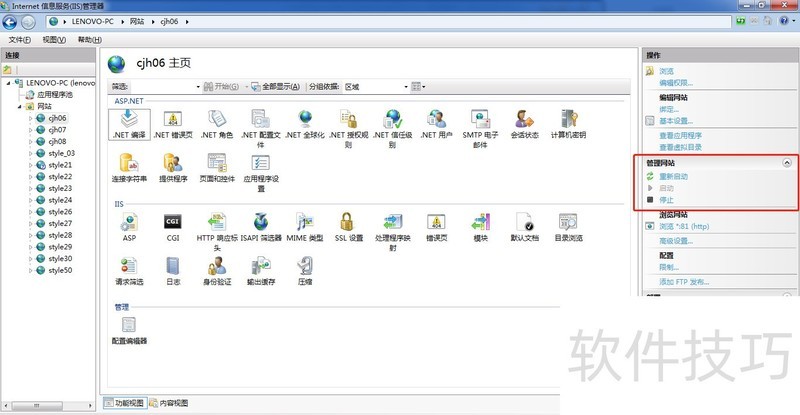Open the .NET 配置文件 feature

tap(261, 129)
